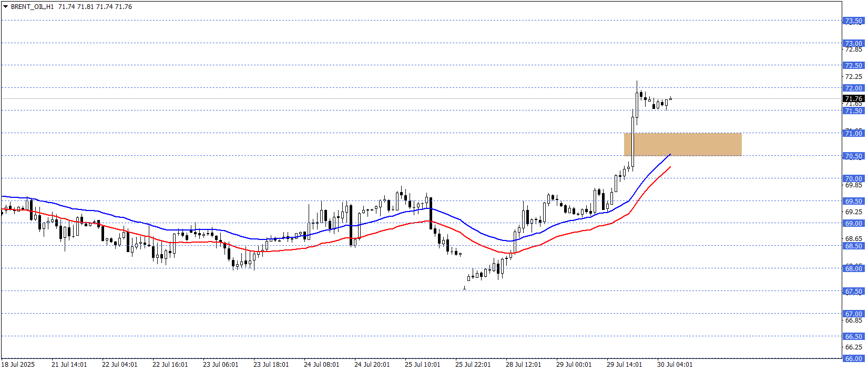Click the 69.25 price scale value

pos(853,212)
